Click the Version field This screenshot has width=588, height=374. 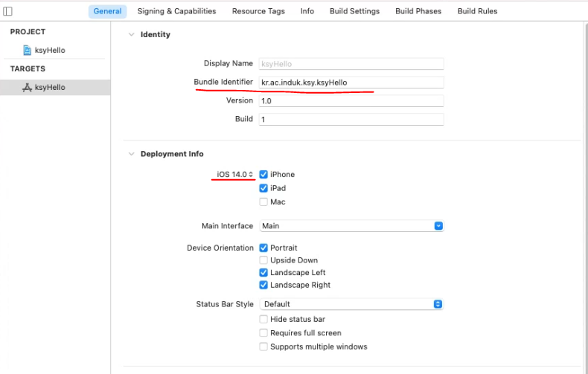click(351, 101)
